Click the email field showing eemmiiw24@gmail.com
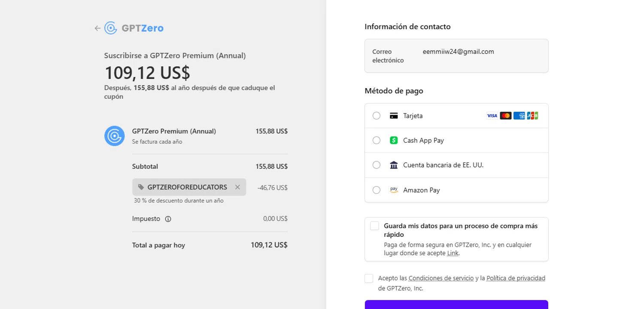This screenshot has width=644, height=309. (x=458, y=52)
